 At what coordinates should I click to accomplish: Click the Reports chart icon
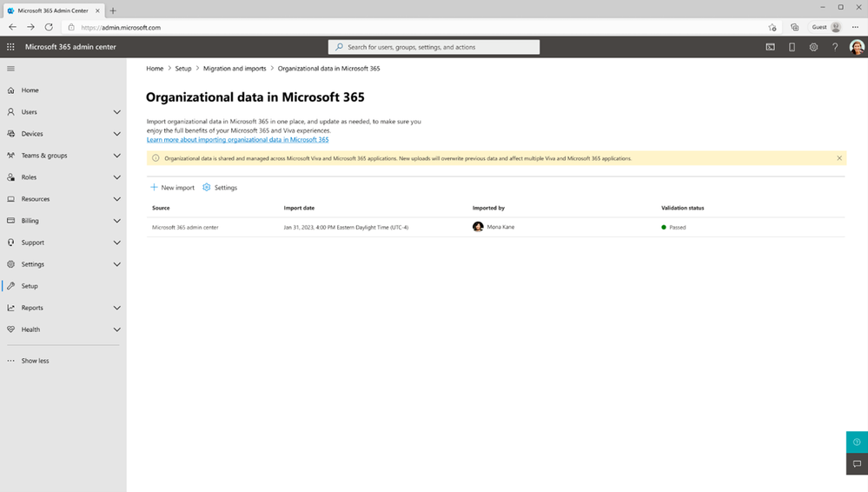click(x=10, y=308)
